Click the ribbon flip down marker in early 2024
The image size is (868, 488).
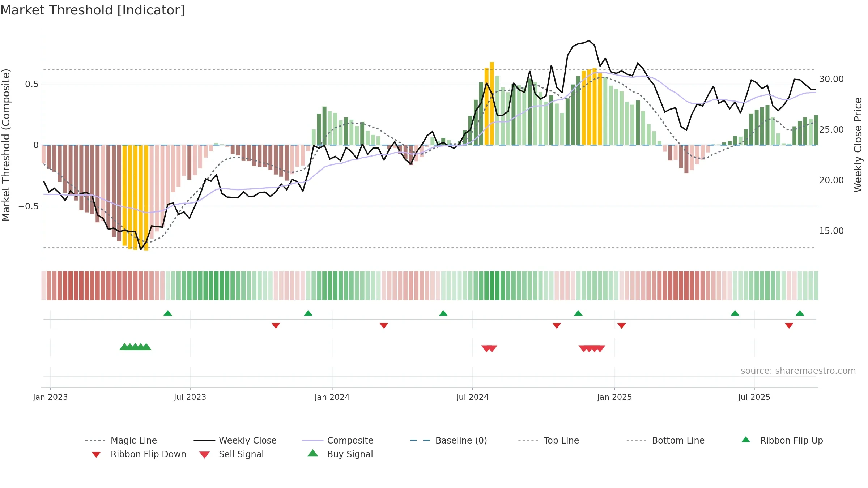click(x=384, y=326)
